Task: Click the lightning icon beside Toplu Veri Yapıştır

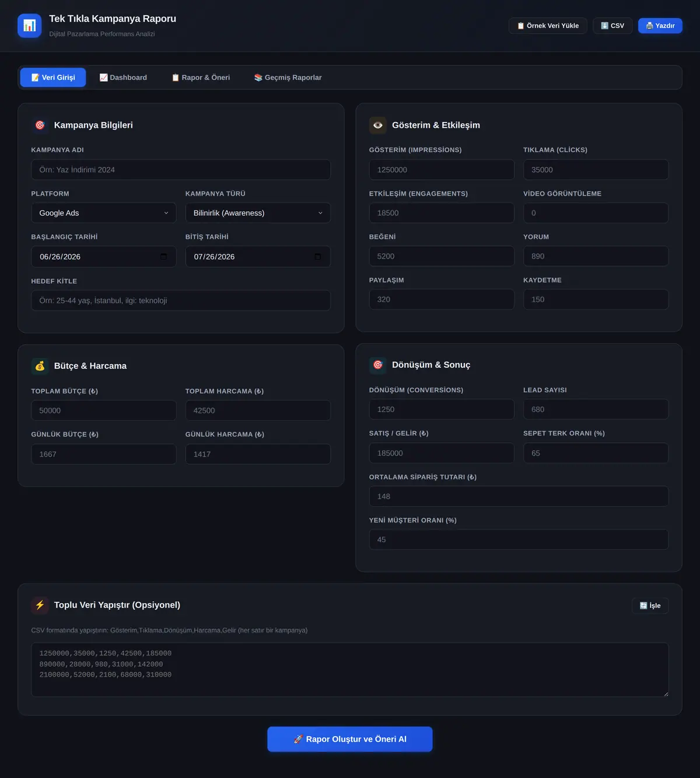Action: click(40, 605)
